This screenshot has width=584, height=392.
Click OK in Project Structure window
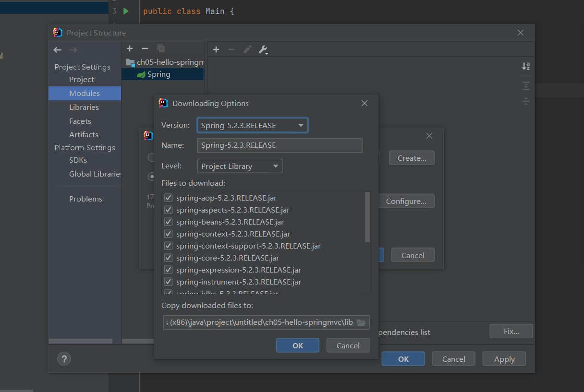(x=403, y=359)
